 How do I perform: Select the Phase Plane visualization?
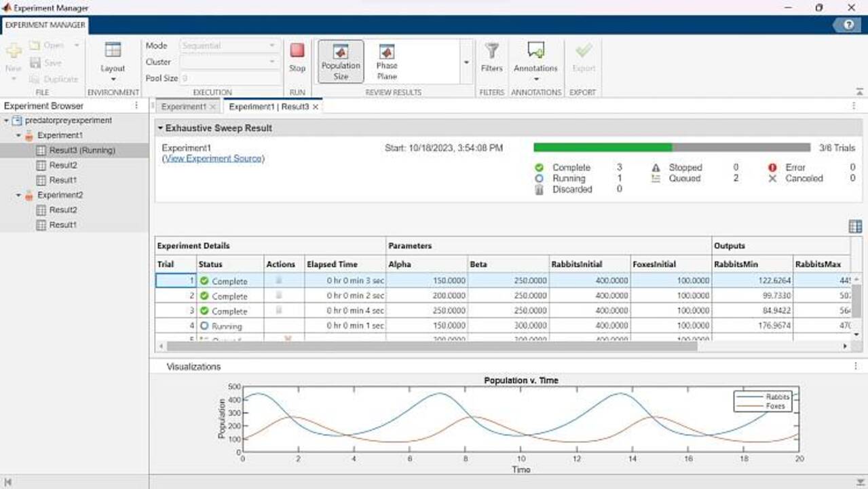pos(387,61)
